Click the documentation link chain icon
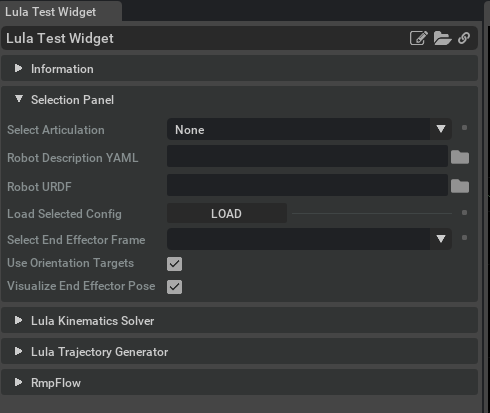Viewport: 490px width, 413px height. pos(464,38)
